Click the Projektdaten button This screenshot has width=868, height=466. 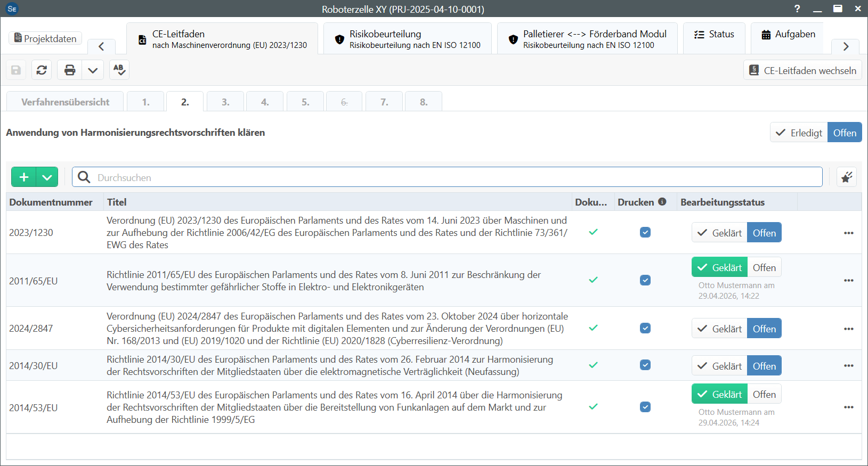point(45,38)
